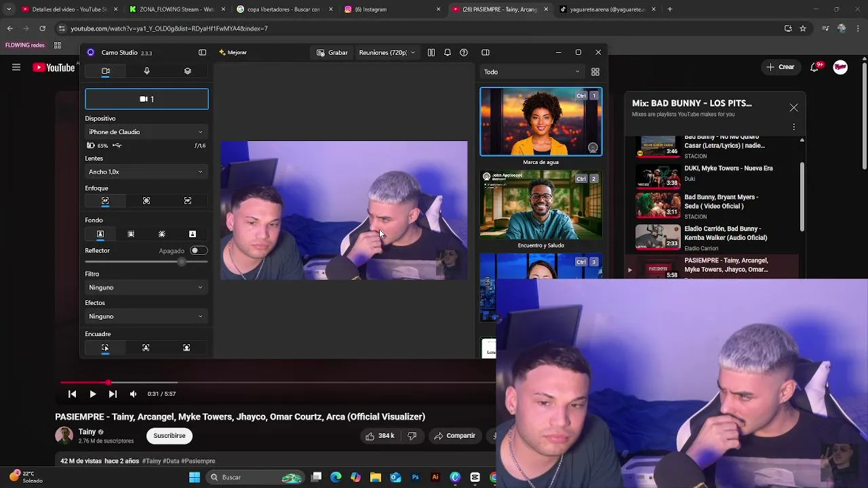Click the taskbar Buscar search box
Screen dimensions: 868x488
point(254,477)
